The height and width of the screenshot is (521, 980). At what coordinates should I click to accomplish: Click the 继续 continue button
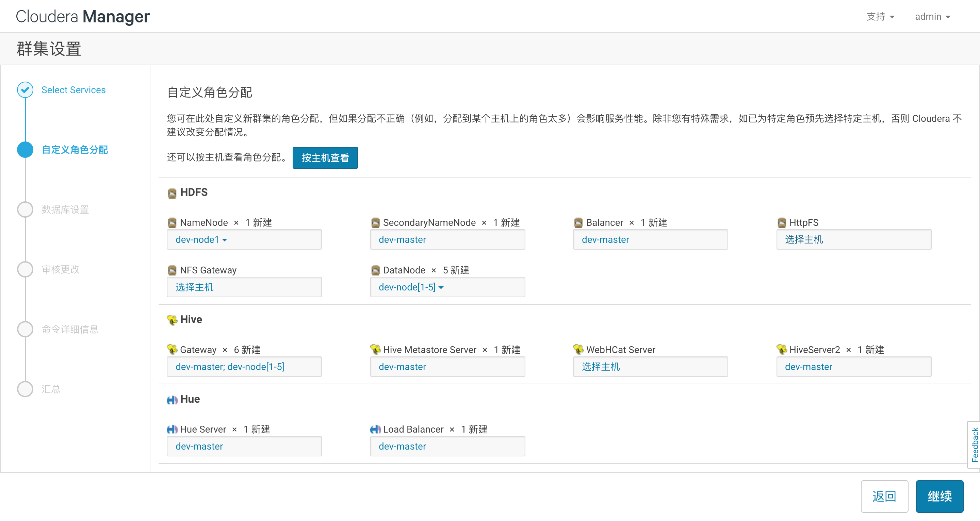[x=939, y=496]
